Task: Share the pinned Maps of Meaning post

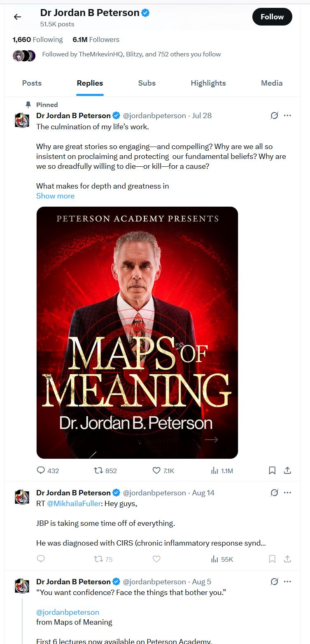Action: click(288, 470)
